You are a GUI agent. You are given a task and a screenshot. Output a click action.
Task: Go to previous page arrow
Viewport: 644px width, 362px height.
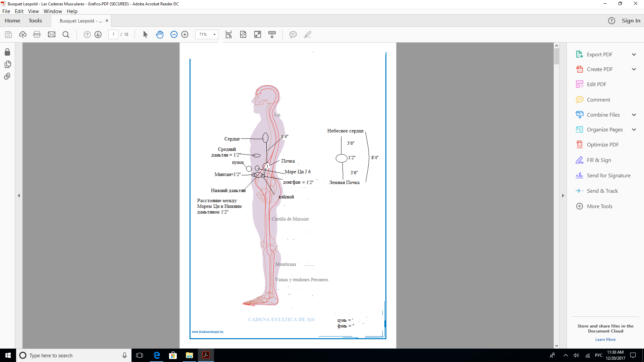[87, 35]
